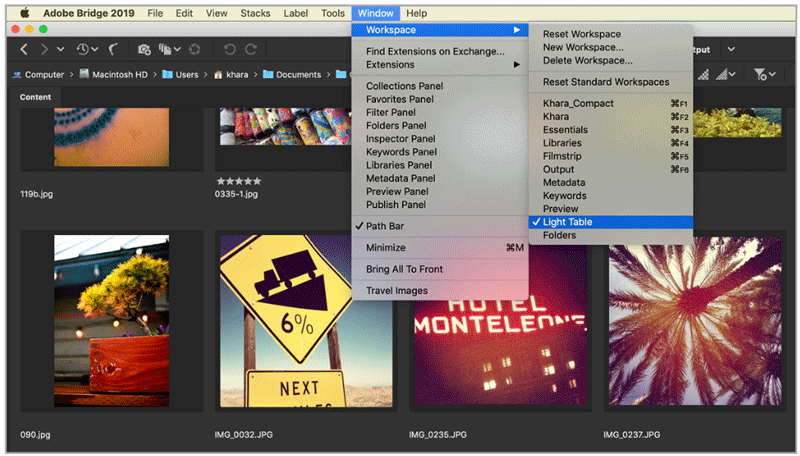The image size is (800, 456).
Task: Expand the workspace switcher chevron
Action: (731, 49)
